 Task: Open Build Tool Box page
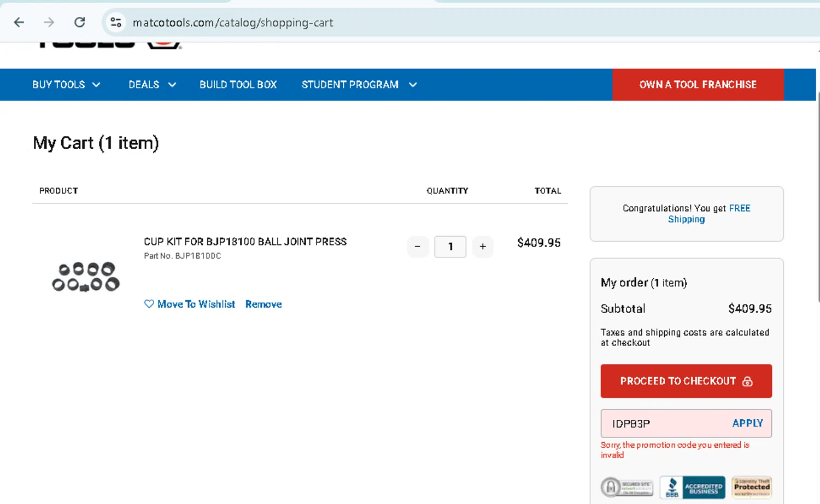coord(238,85)
